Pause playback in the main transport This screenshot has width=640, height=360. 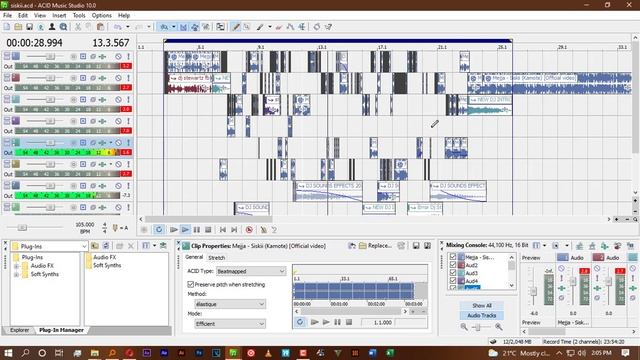click(197, 230)
